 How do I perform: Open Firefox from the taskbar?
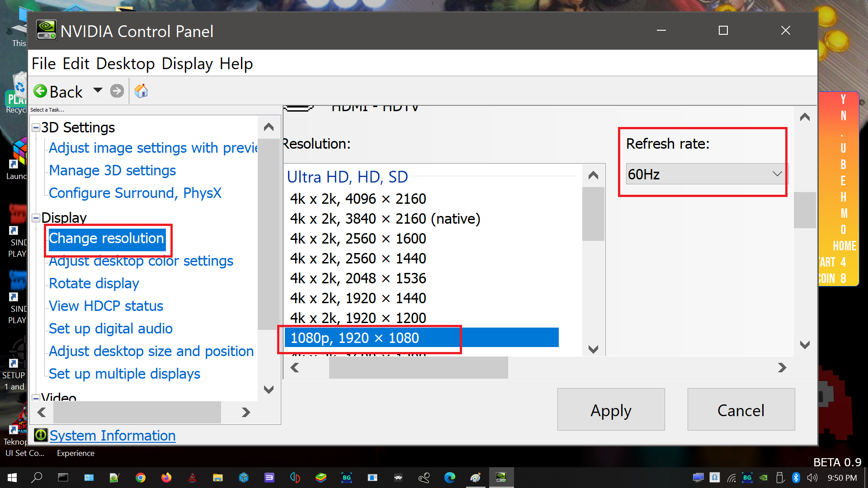166,478
